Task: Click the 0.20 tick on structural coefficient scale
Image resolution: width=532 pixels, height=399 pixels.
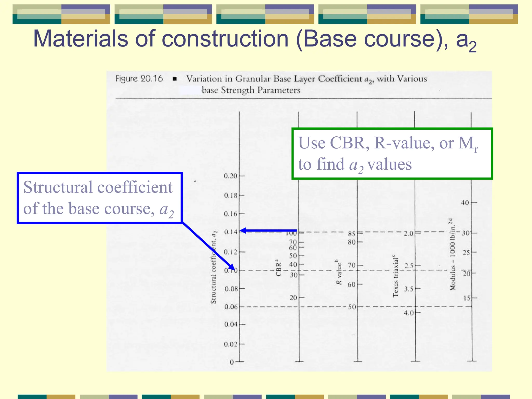Action: click(231, 176)
